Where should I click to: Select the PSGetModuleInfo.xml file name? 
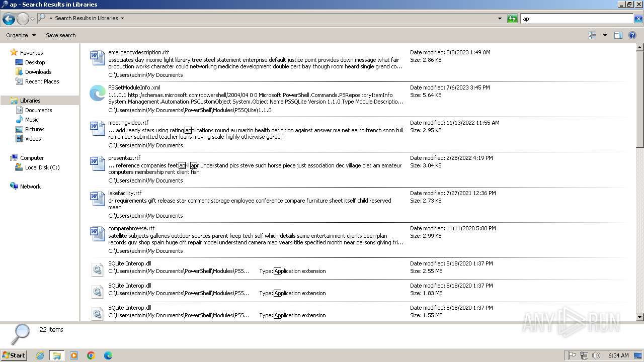pos(134,87)
